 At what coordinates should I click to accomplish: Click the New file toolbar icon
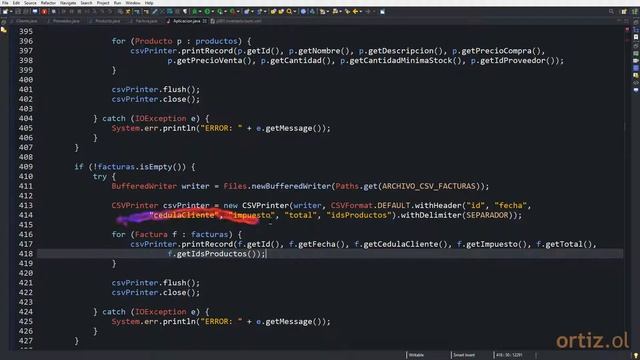(x=5, y=11)
